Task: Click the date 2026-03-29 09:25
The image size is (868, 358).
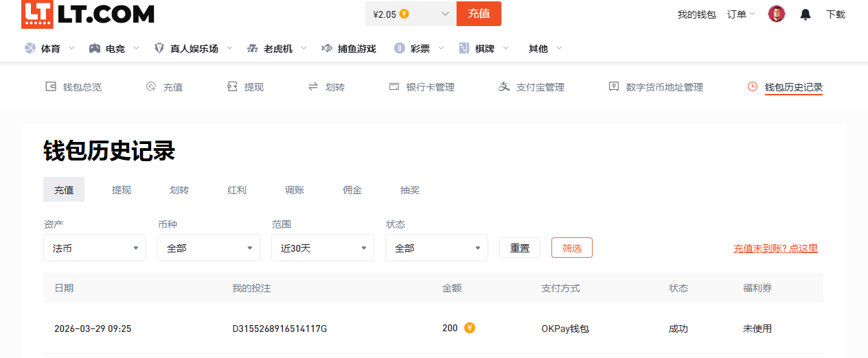Action: point(93,329)
